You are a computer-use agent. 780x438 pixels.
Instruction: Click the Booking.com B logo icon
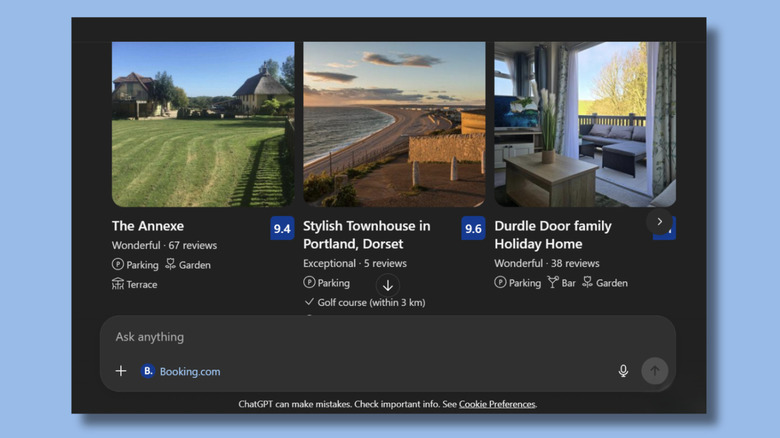148,371
